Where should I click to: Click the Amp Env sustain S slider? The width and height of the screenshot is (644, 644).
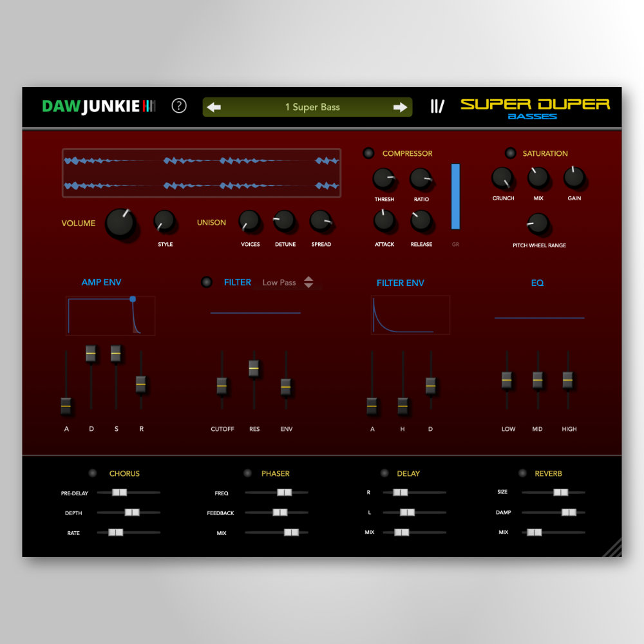[x=116, y=353]
